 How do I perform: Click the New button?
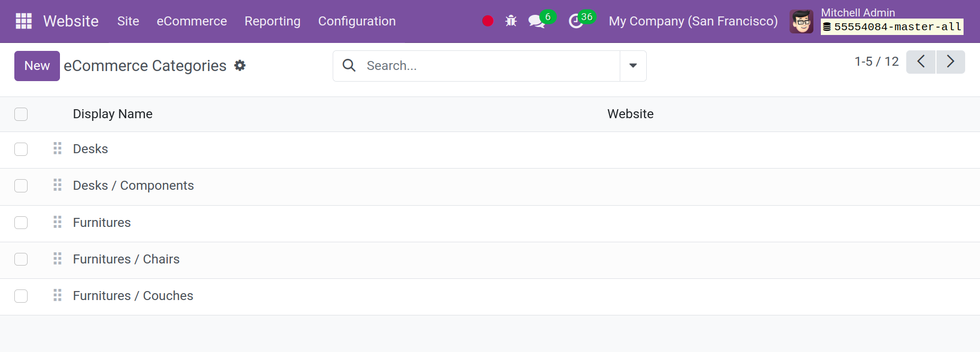[x=37, y=66]
